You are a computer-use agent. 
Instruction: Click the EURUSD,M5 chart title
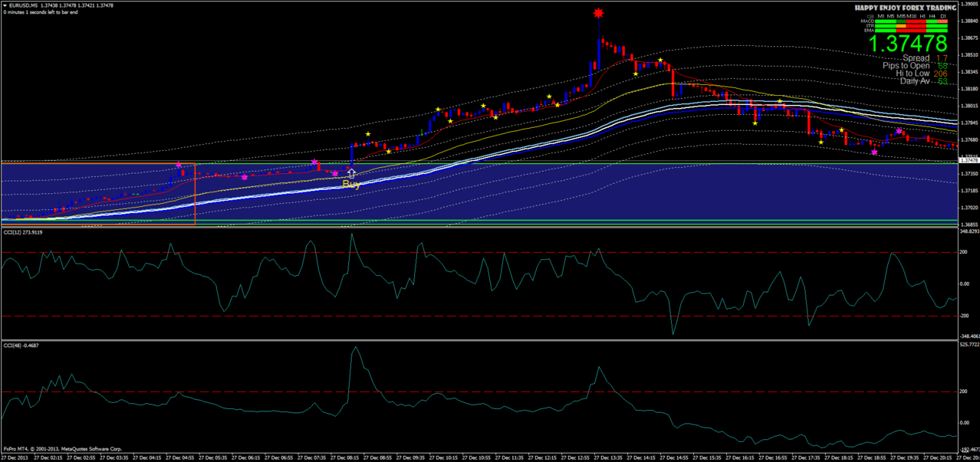[24, 5]
